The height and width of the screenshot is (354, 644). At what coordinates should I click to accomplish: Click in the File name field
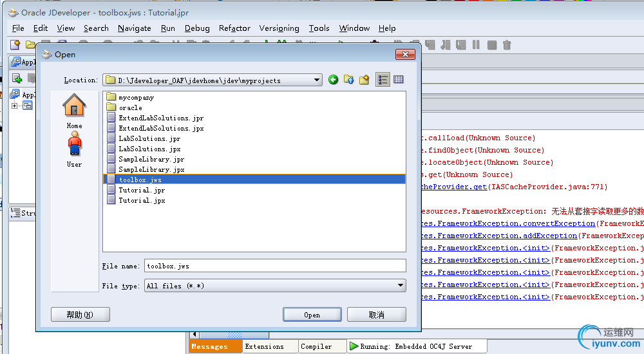[275, 266]
